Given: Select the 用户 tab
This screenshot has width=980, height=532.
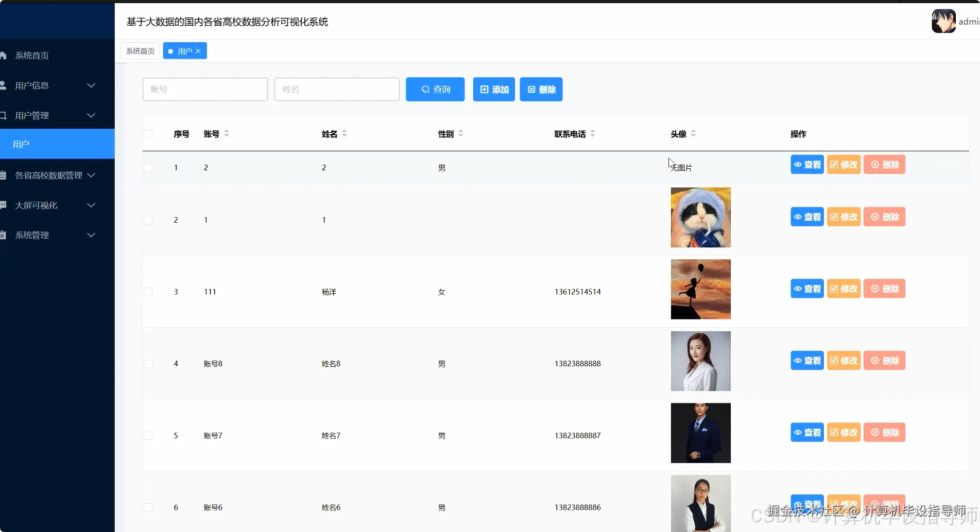Looking at the screenshot, I should coord(184,50).
